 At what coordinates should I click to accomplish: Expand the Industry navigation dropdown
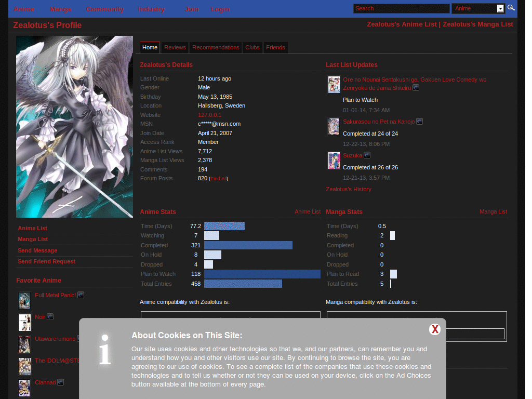point(151,9)
